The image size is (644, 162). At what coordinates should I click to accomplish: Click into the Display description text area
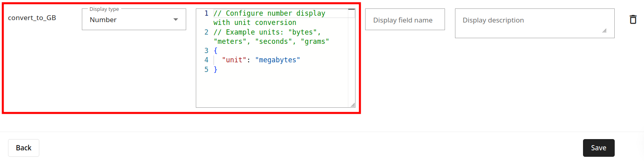534,23
